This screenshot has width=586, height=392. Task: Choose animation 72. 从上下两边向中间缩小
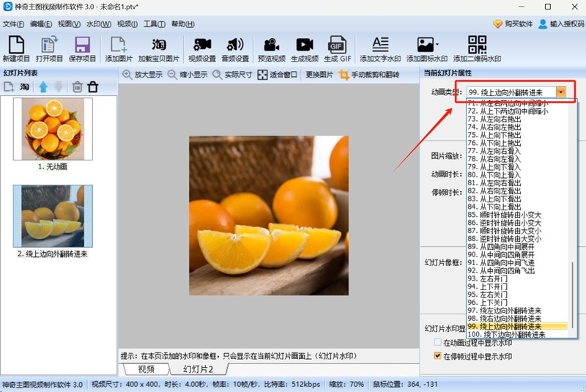(508, 111)
